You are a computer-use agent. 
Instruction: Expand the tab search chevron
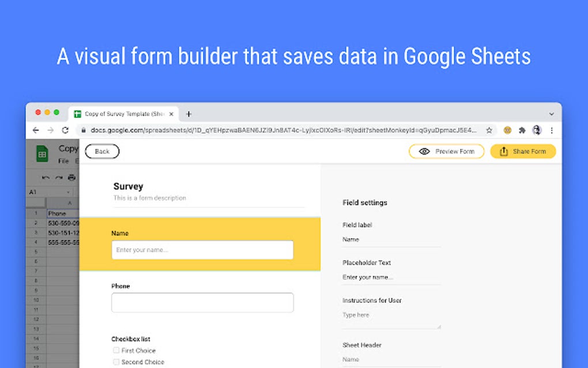(551, 114)
